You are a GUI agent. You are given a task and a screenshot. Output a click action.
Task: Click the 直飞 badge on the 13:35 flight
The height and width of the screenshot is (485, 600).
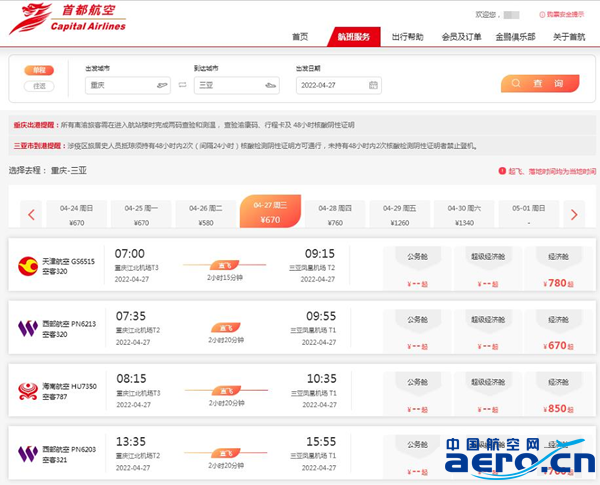tap(226, 453)
